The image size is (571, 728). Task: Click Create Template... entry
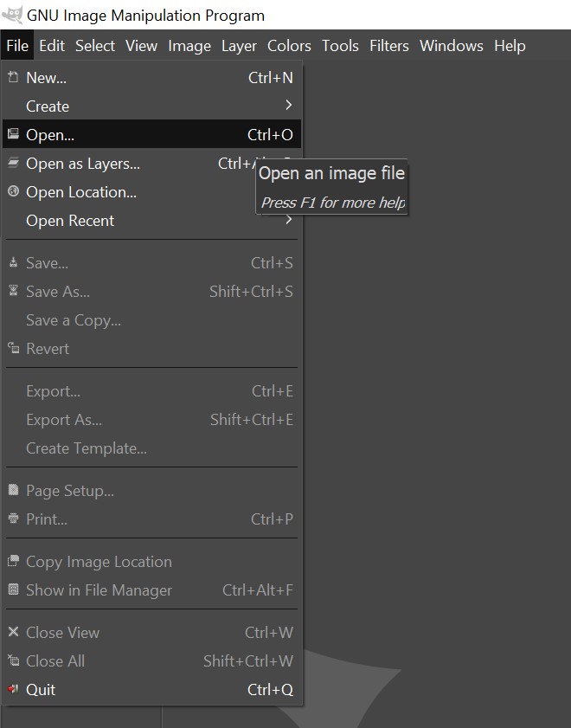151,448
